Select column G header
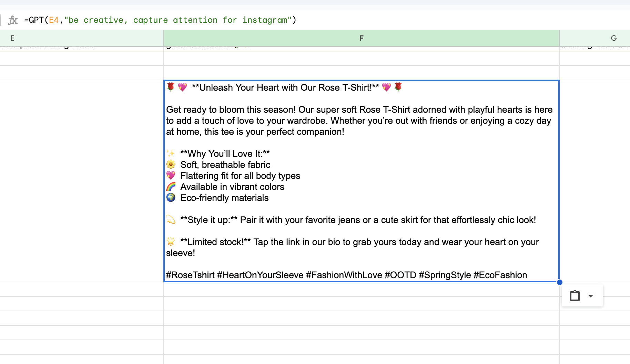 pyautogui.click(x=595, y=38)
